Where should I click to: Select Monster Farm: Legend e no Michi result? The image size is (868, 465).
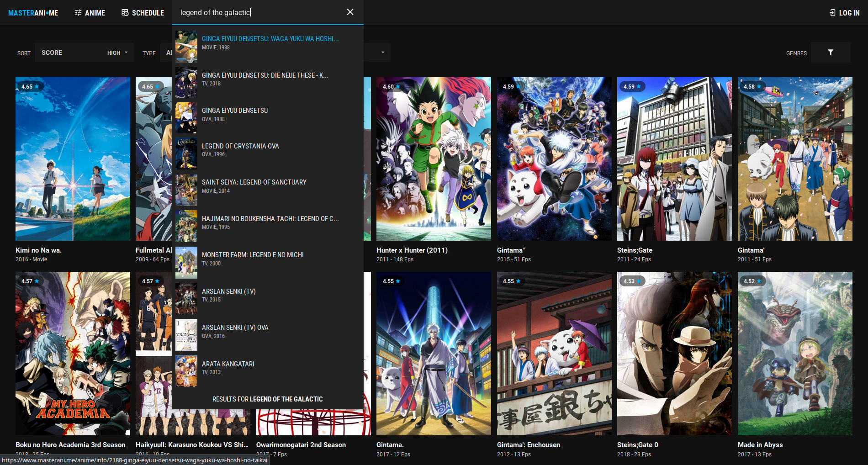coord(268,262)
